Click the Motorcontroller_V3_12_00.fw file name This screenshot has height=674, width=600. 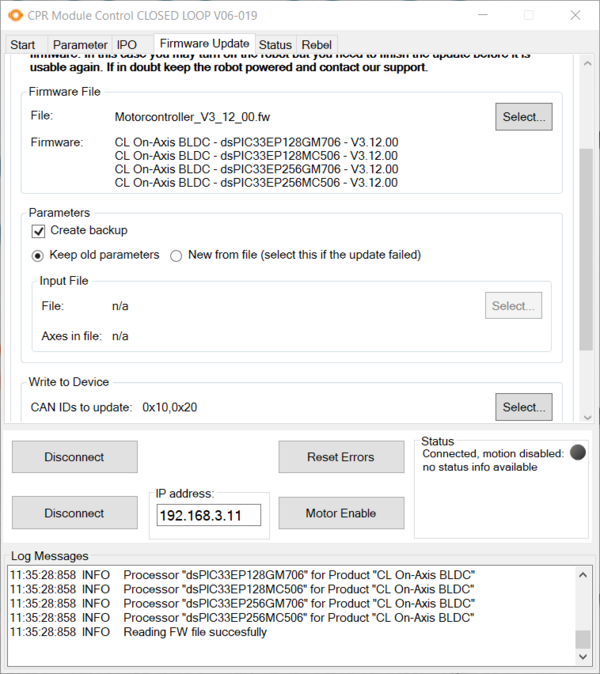pos(192,117)
